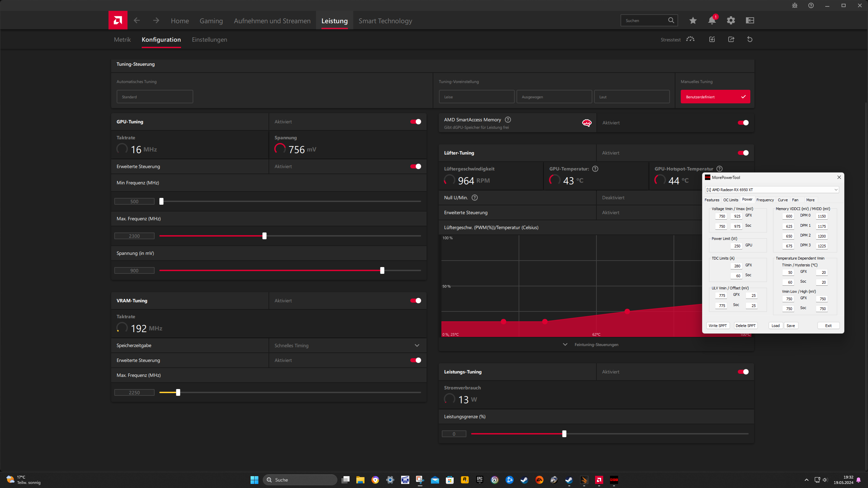Viewport: 868px width, 488px height.
Task: Click the SmartAccess Memory help icon
Action: click(x=508, y=120)
